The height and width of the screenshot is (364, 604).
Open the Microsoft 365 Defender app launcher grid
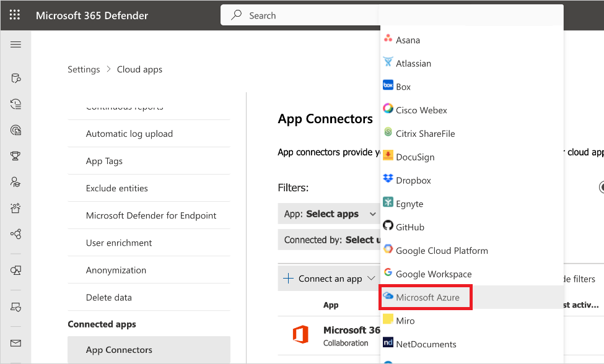(x=14, y=15)
